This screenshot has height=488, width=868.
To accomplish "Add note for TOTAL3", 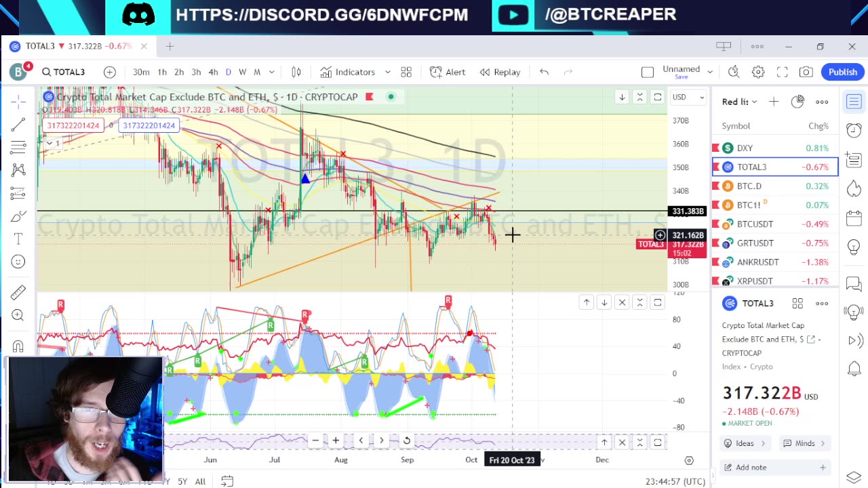I will pyautogui.click(x=774, y=467).
